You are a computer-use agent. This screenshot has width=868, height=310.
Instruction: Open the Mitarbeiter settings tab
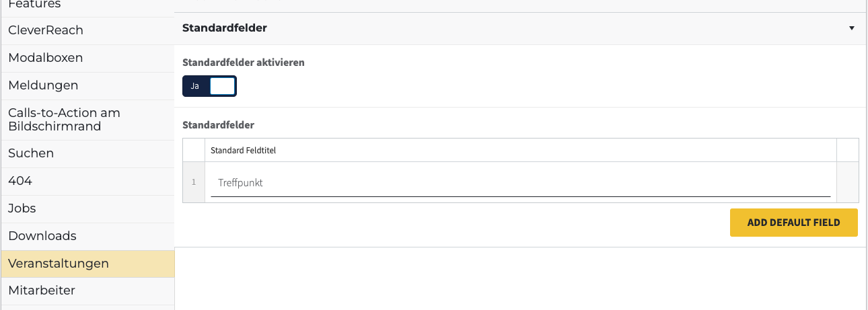pyautogui.click(x=42, y=290)
